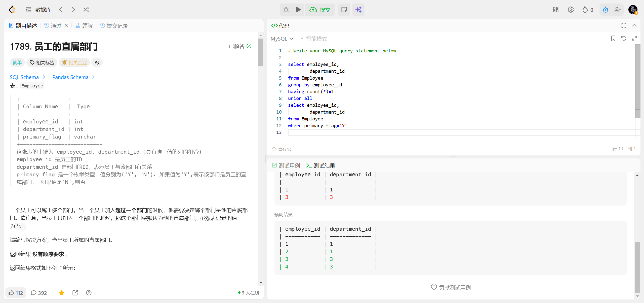Viewport: 644px width, 303px height.
Task: Switch to the 题解 solutions tab
Action: [x=84, y=26]
